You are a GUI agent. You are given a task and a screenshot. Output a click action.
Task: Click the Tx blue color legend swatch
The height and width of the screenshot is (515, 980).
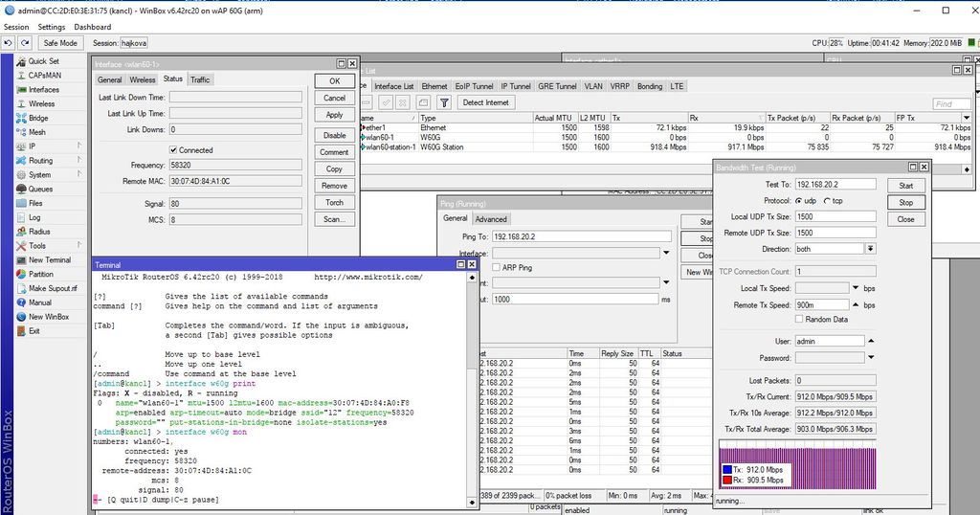727,470
